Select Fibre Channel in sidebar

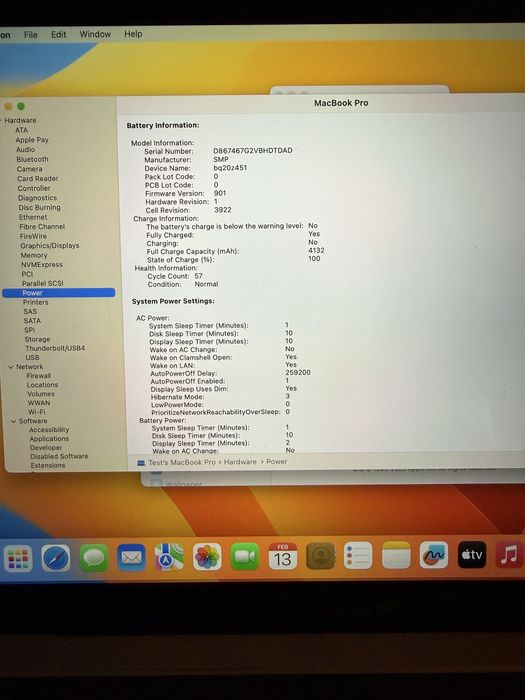coord(42,227)
